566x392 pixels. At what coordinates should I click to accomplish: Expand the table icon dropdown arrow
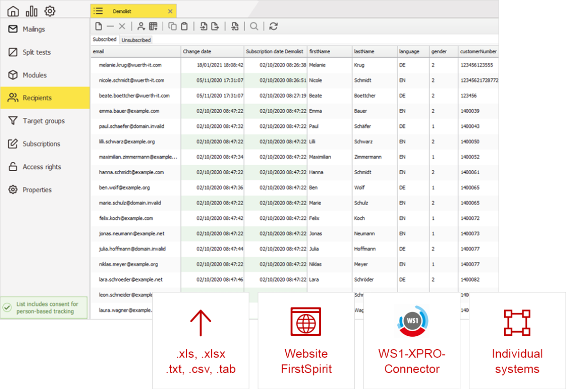coord(156,29)
